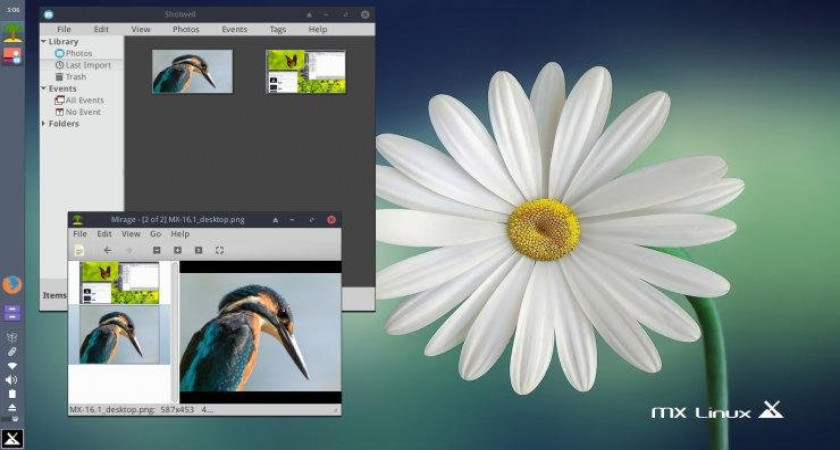Screen dimensions: 840x450
Task: Enter fullscreen mode in Mirage toolbar
Action: point(219,250)
